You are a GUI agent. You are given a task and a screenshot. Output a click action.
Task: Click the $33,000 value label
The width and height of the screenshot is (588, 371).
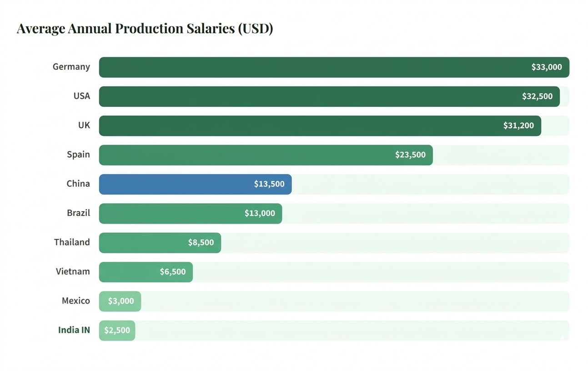point(546,67)
